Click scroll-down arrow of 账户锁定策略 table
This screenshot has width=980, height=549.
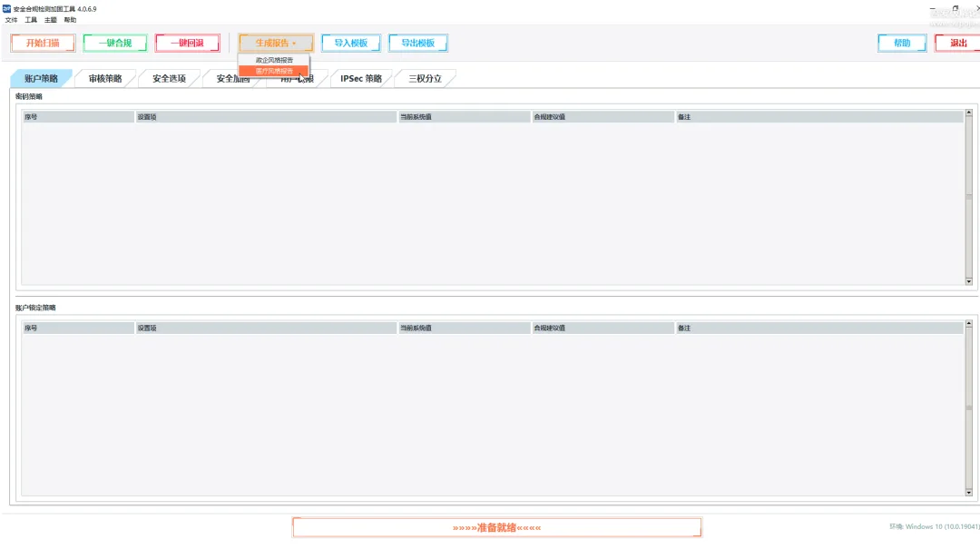tap(969, 492)
